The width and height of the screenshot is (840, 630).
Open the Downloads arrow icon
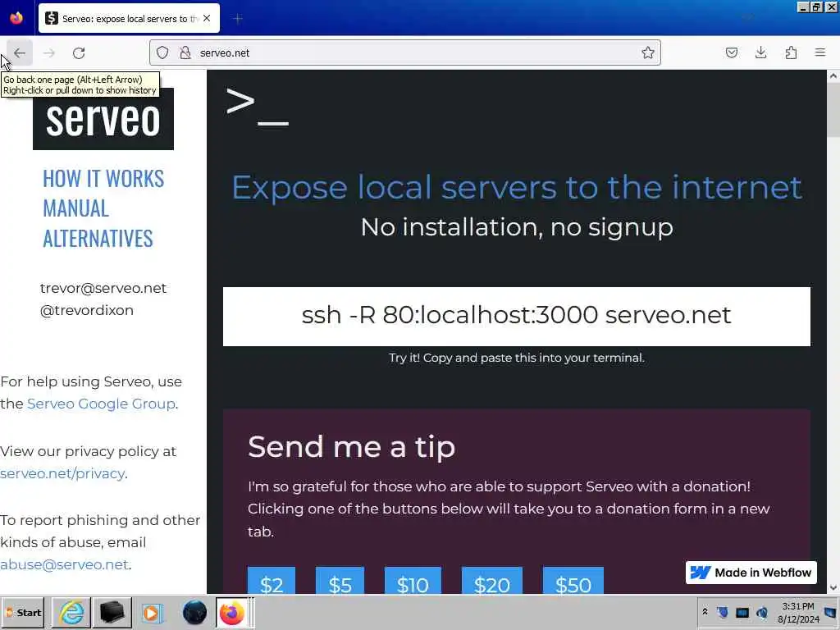pyautogui.click(x=760, y=52)
